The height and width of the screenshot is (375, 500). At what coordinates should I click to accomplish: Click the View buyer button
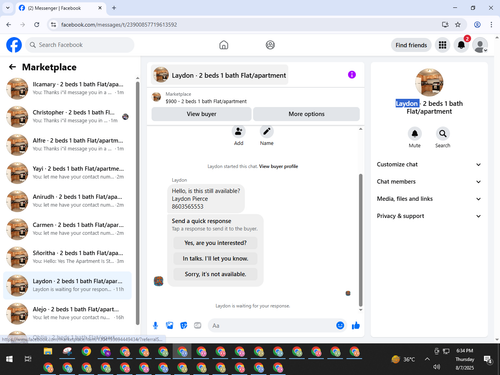tap(201, 114)
